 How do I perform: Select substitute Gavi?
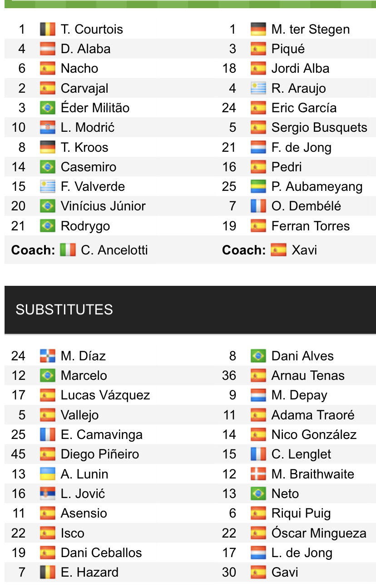coord(285,572)
